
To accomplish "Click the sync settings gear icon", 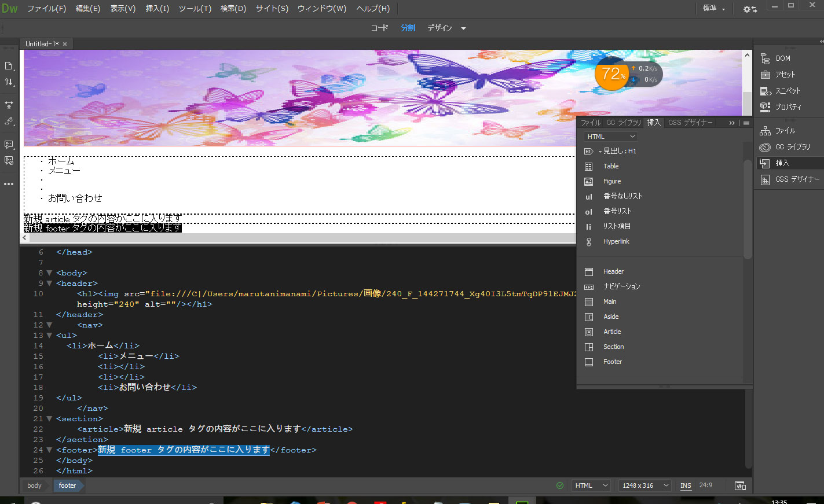I will pyautogui.click(x=750, y=9).
